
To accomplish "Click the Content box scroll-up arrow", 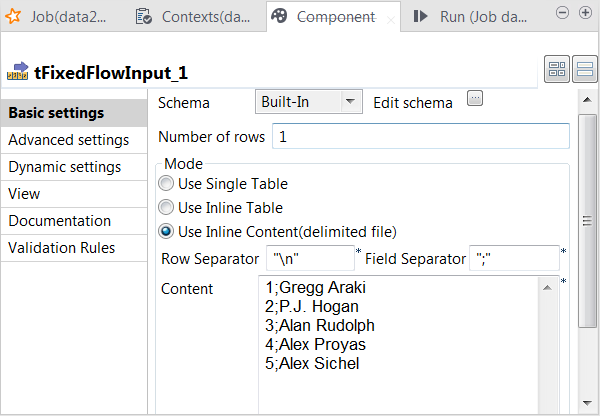I will click(x=550, y=287).
